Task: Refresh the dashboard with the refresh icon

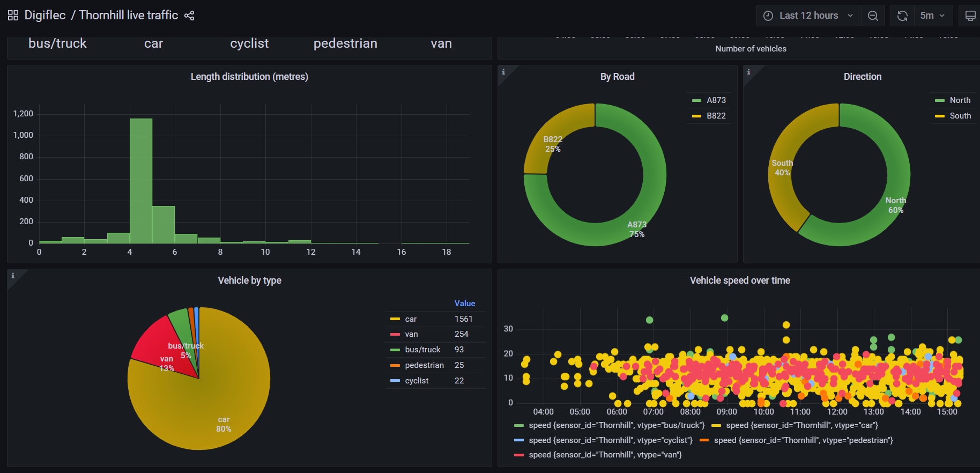Action: tap(903, 16)
